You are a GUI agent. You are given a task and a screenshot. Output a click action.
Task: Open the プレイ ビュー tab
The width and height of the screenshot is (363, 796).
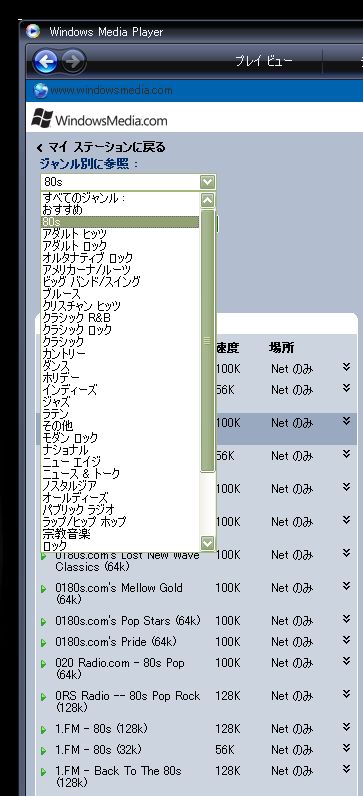click(x=263, y=61)
